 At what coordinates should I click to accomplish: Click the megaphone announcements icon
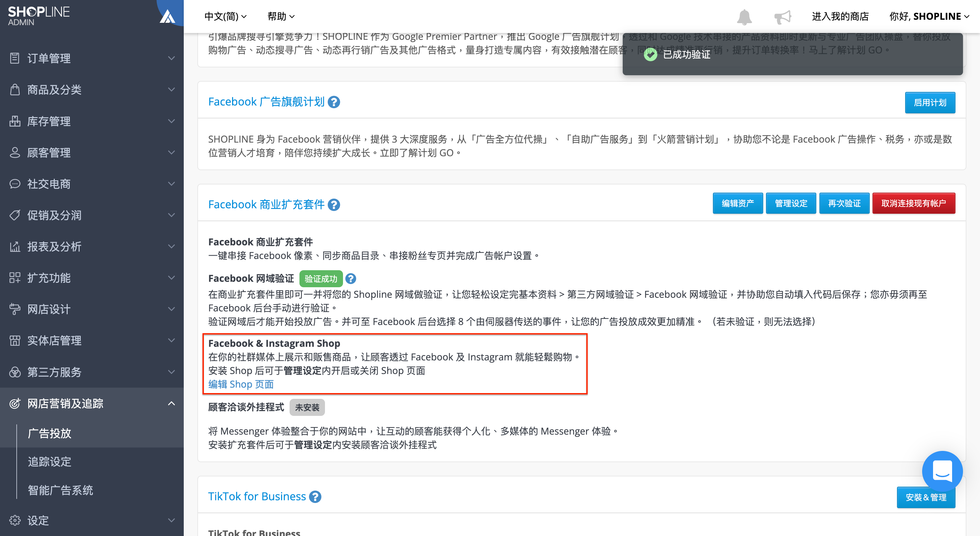coord(782,17)
